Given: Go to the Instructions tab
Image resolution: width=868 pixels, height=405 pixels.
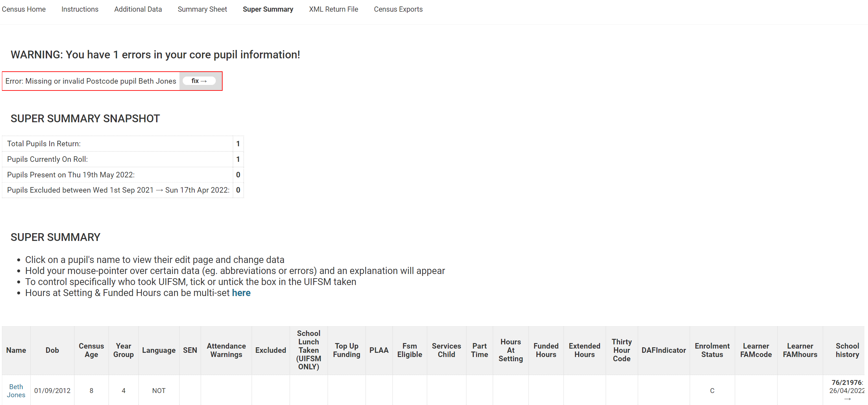Looking at the screenshot, I should [80, 9].
